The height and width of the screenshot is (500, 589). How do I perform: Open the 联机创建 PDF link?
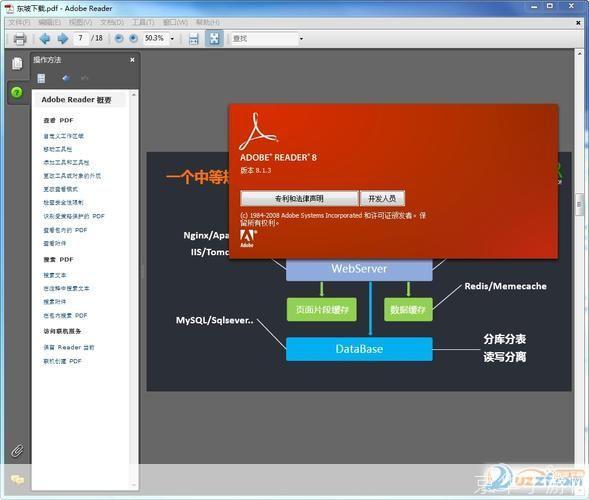point(62,361)
